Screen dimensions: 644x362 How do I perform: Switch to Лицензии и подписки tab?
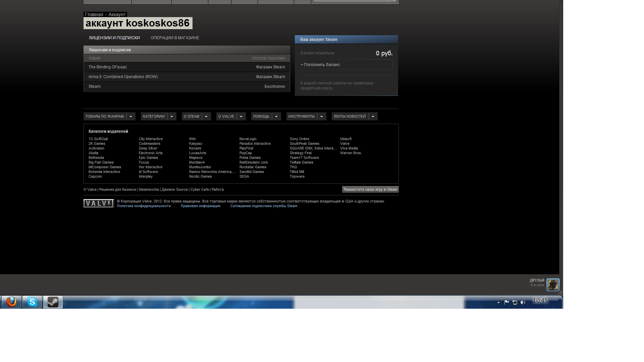coord(114,38)
